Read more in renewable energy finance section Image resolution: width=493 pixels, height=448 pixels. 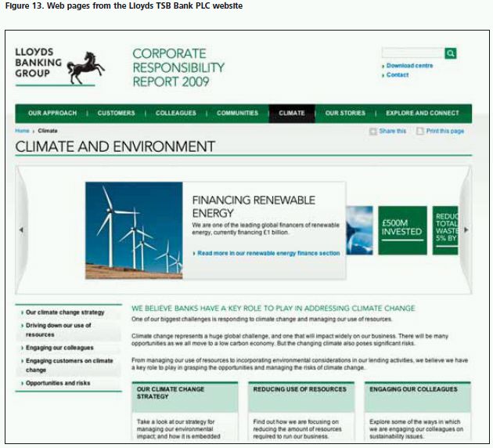[x=268, y=254]
